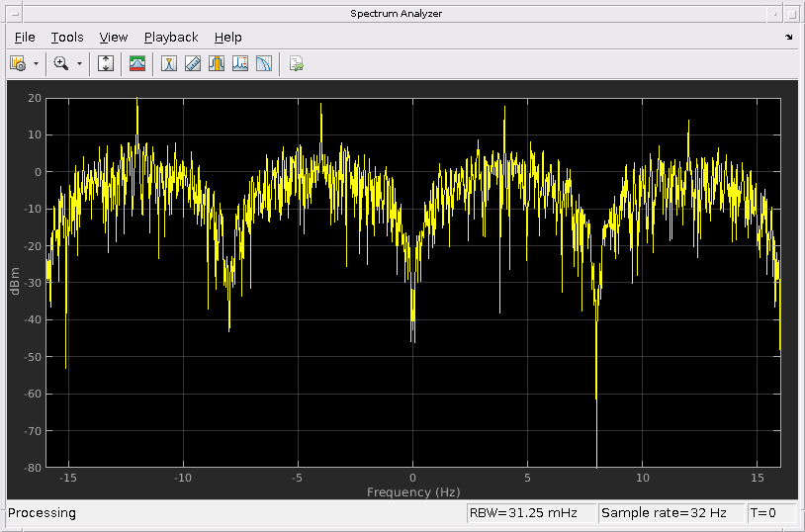
Task: Click the dock arrow at menu bar right
Action: point(788,37)
